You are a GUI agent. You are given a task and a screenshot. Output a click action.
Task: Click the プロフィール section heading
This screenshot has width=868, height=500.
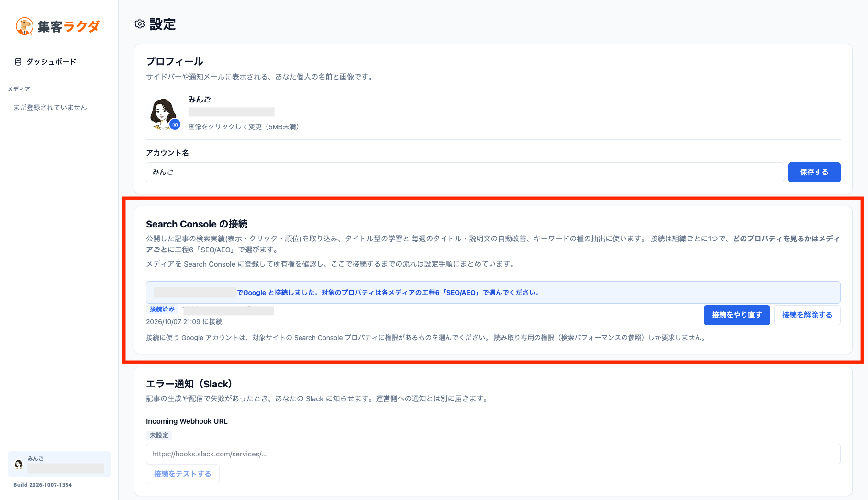(x=175, y=61)
